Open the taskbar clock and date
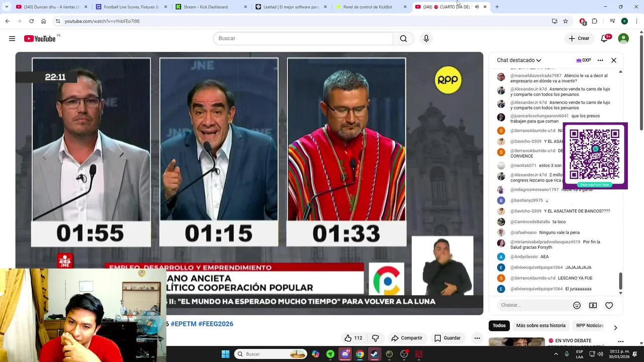Image resolution: width=644 pixels, height=362 pixels. [x=619, y=354]
